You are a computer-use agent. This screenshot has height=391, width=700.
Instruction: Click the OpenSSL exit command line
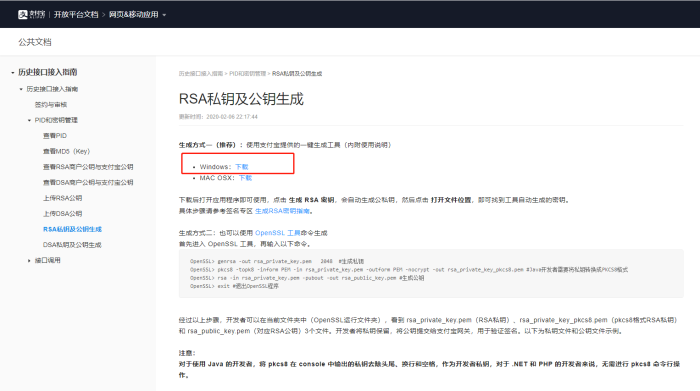tap(234, 287)
